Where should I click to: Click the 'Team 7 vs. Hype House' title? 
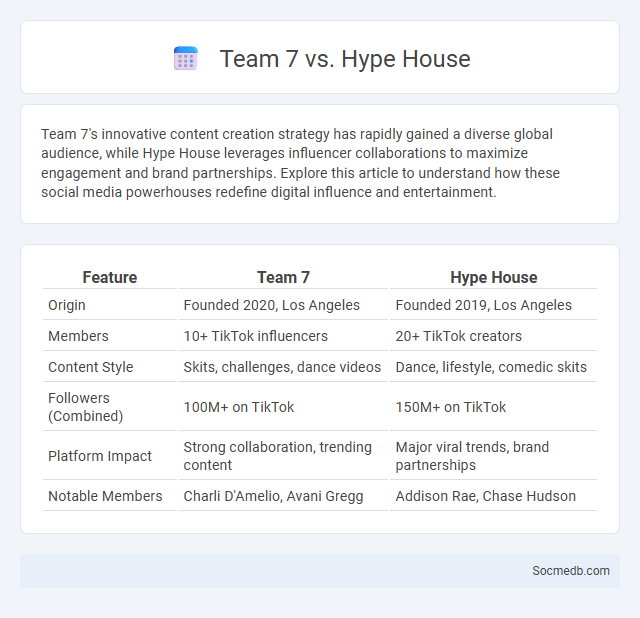345,59
